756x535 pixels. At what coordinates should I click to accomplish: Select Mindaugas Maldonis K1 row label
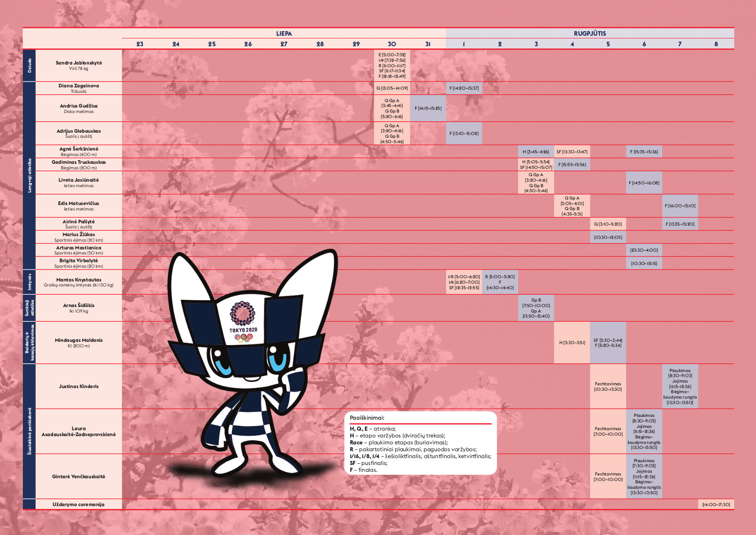point(79,343)
